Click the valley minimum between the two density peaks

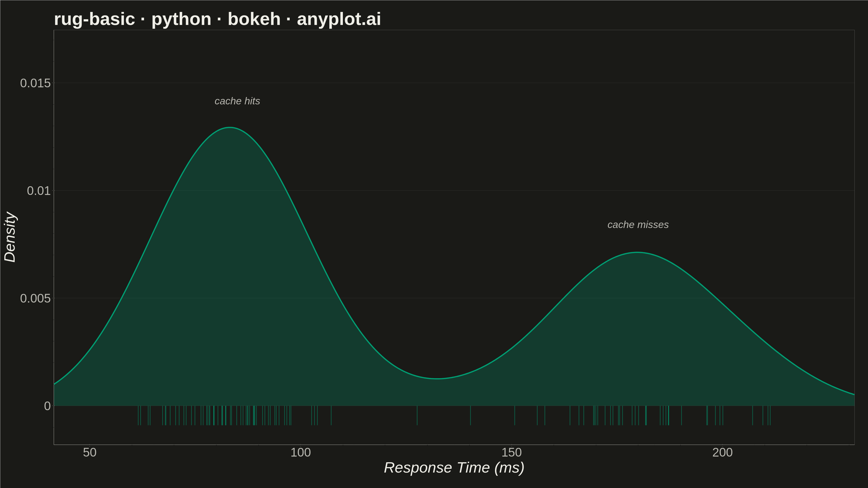(x=437, y=378)
